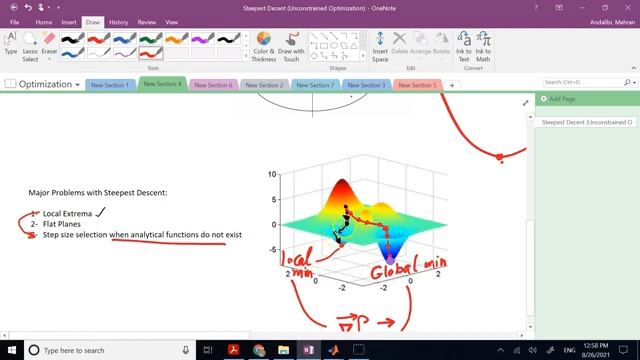This screenshot has height=360, width=640.
Task: Collapse the ribbon with chevron arrow
Action: pos(633,68)
